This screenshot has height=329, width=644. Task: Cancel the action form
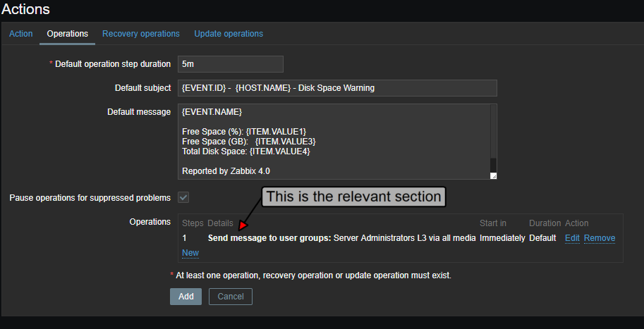(231, 297)
